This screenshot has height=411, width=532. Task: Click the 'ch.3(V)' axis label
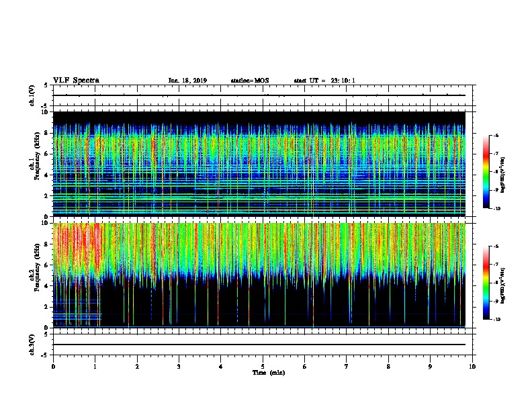[32, 345]
